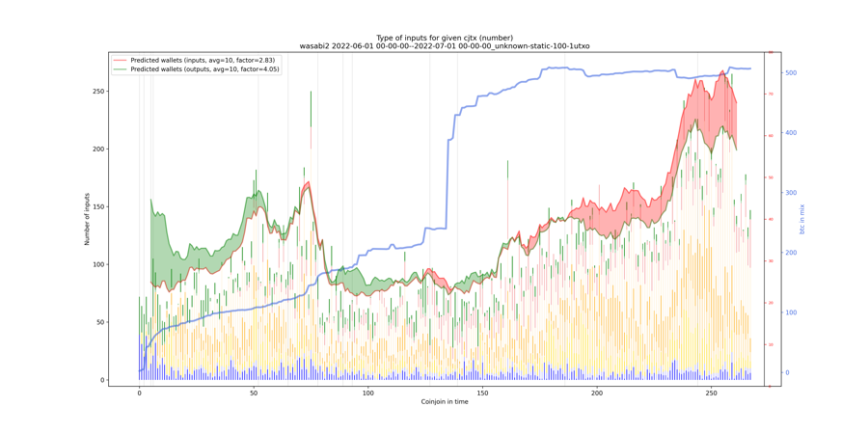
Task: Click the "btc in mix" right axis label
Action: tap(802, 219)
